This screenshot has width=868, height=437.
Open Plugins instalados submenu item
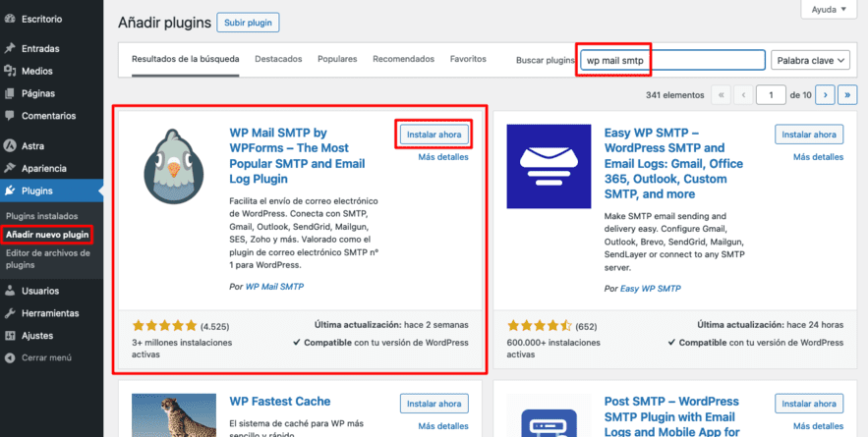pyautogui.click(x=42, y=216)
